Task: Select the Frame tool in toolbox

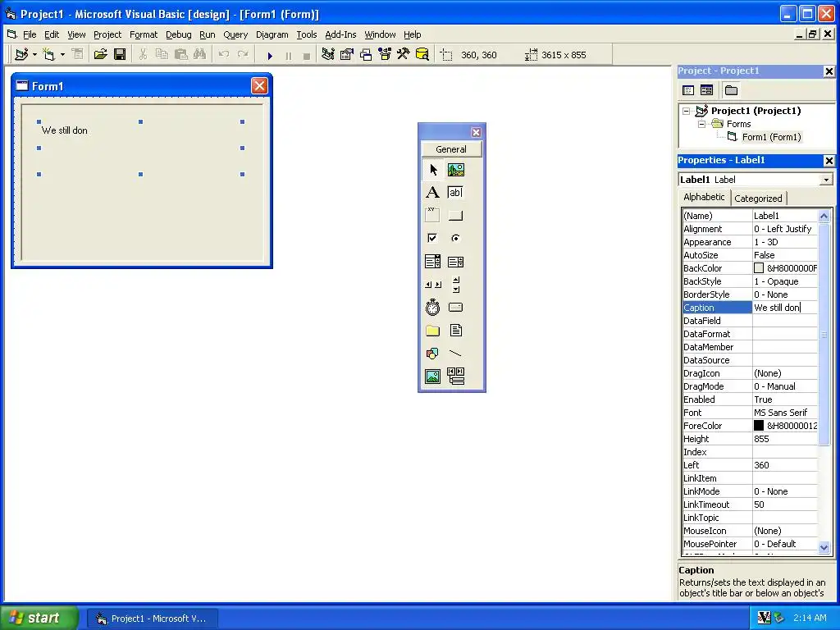Action: [x=433, y=216]
